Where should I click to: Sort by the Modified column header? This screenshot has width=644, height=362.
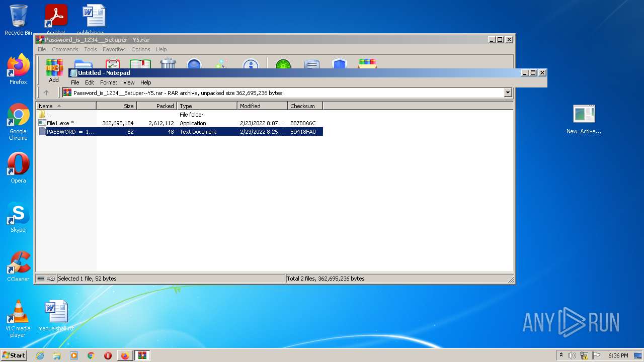point(262,106)
